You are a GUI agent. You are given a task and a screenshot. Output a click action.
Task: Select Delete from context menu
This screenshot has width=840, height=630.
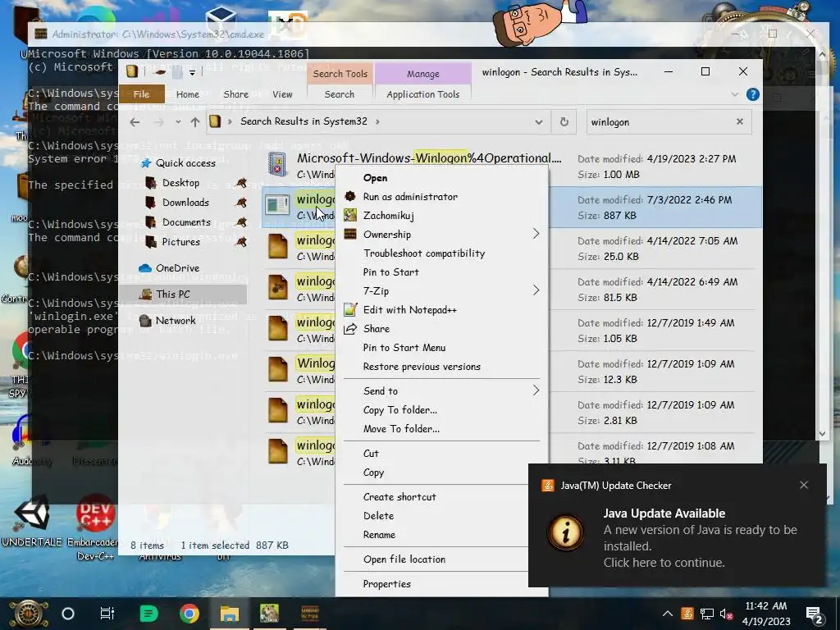click(378, 516)
